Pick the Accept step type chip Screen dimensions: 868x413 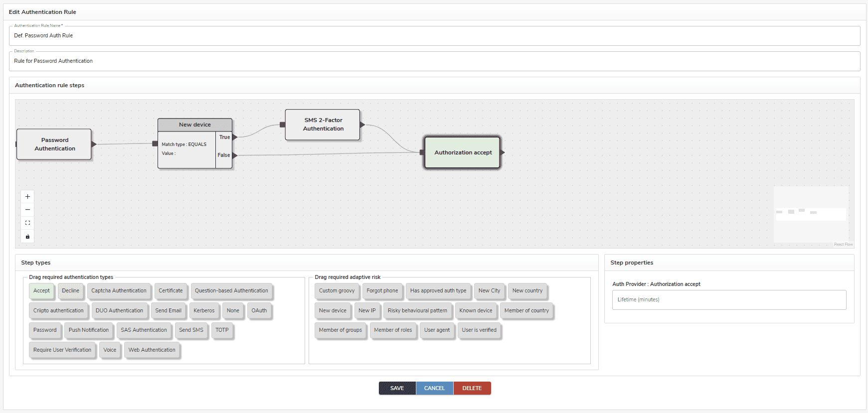tap(41, 291)
